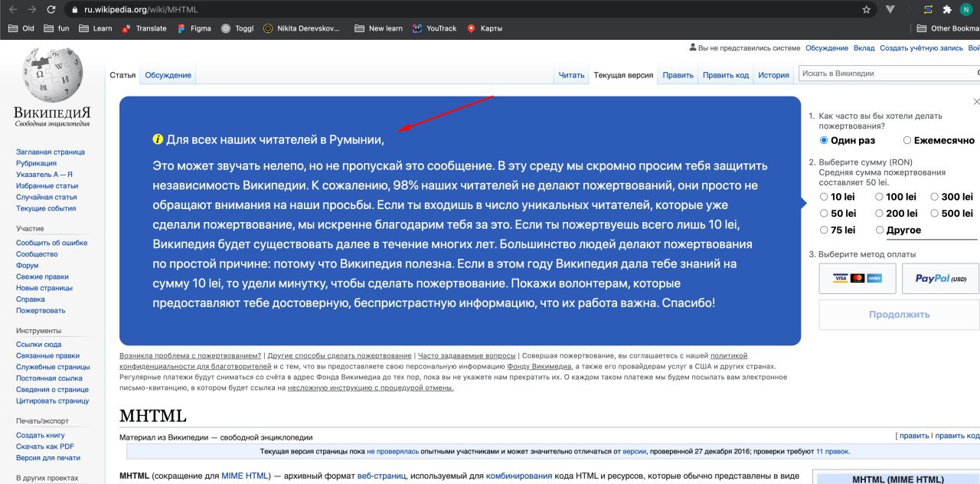Expand the fun bookmarks folder

point(56,28)
